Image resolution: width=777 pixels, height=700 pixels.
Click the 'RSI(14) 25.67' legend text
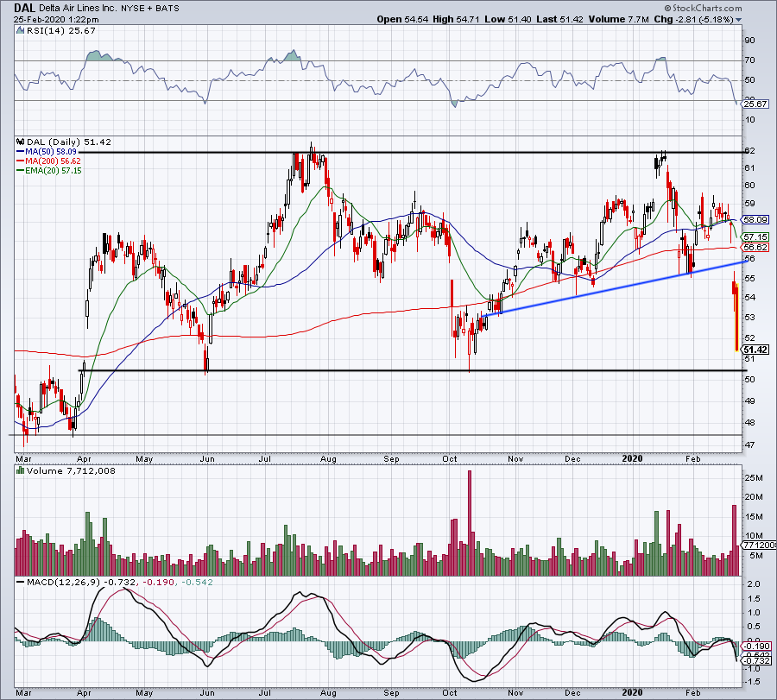[61, 31]
